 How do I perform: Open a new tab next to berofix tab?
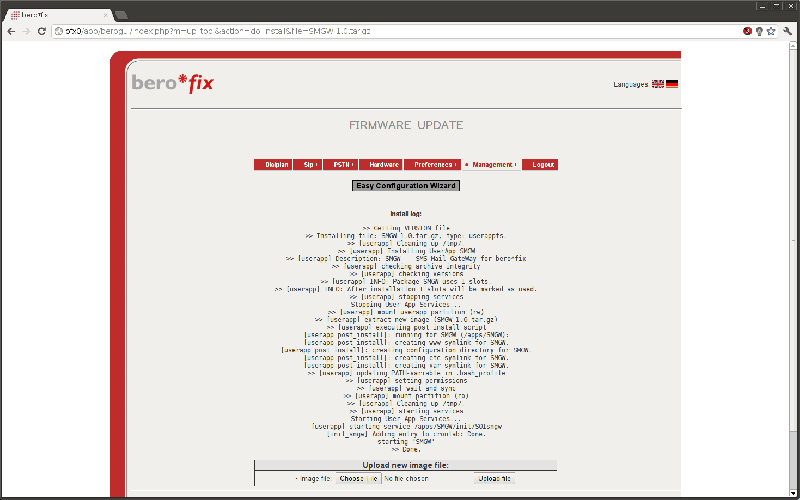tap(121, 15)
